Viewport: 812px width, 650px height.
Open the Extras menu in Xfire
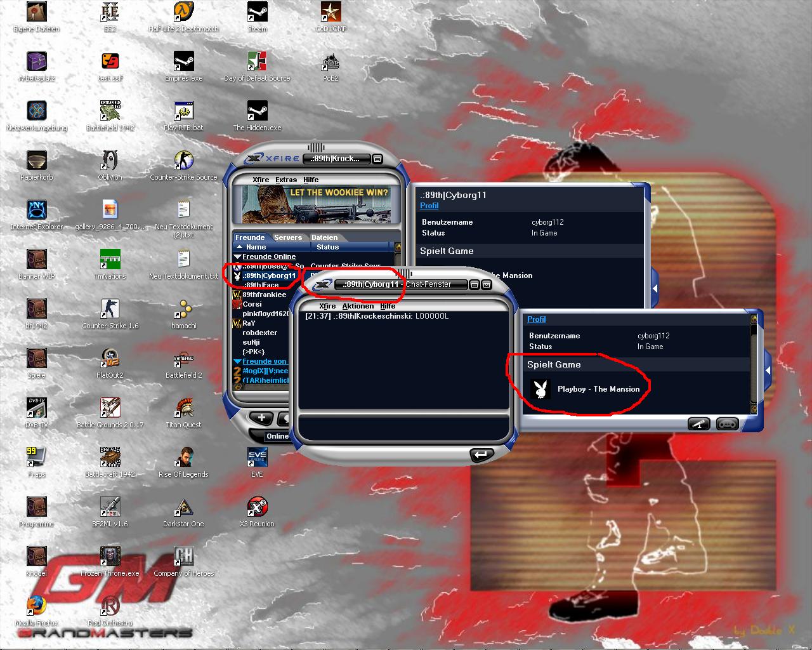[x=285, y=180]
